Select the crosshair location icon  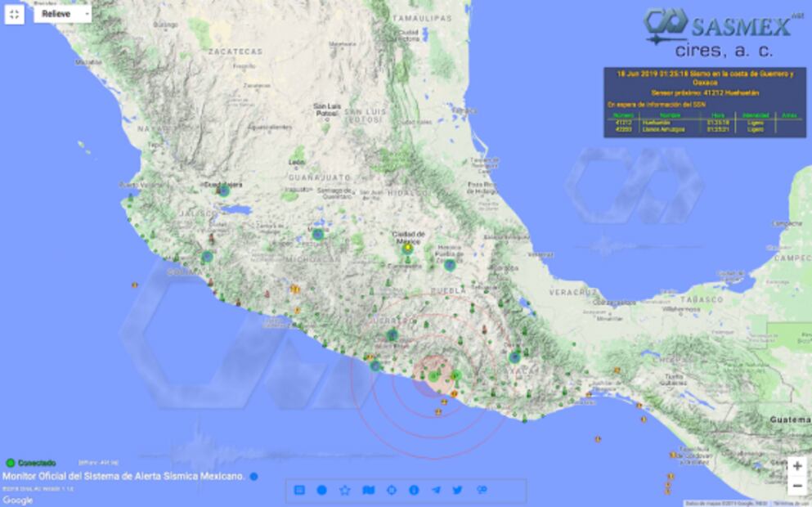[392, 489]
